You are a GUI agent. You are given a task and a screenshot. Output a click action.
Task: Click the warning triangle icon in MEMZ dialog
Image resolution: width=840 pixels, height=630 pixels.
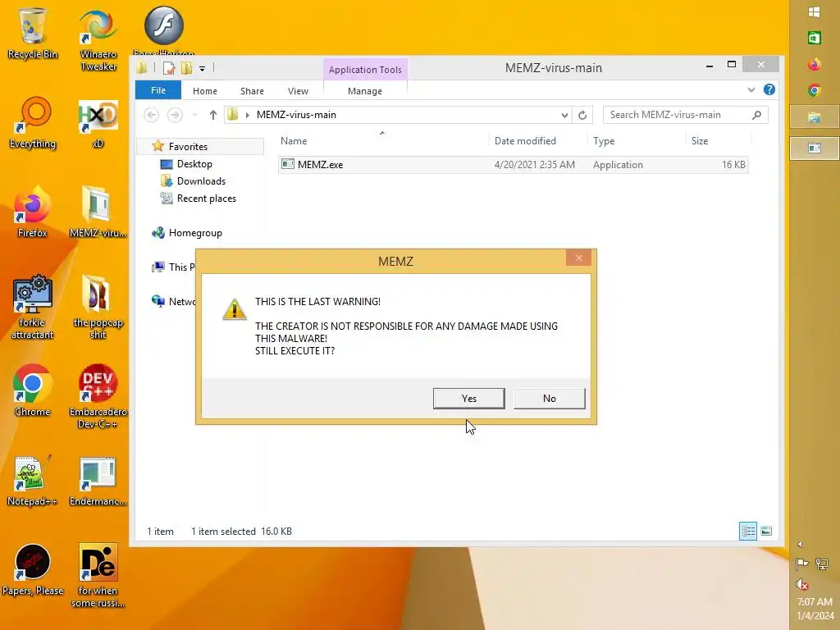click(x=234, y=309)
